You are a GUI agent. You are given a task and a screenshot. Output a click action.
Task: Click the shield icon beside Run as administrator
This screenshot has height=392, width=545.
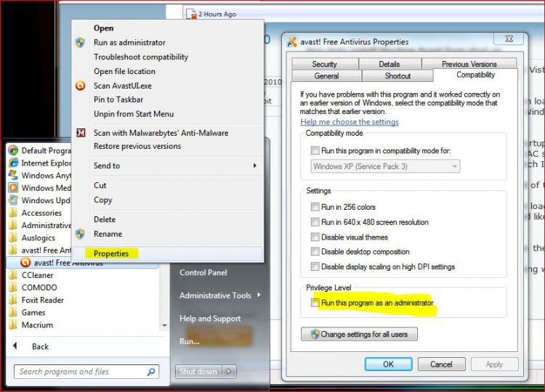pyautogui.click(x=80, y=43)
